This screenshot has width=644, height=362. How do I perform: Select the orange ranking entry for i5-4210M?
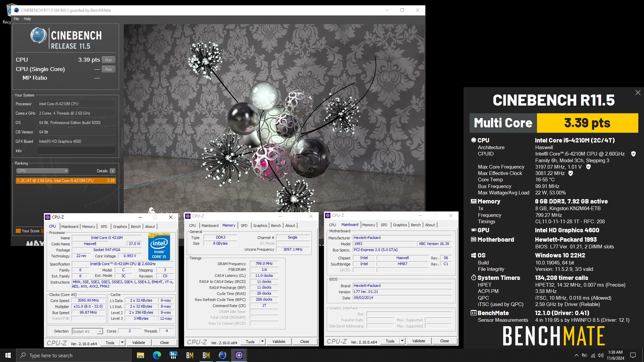point(66,181)
